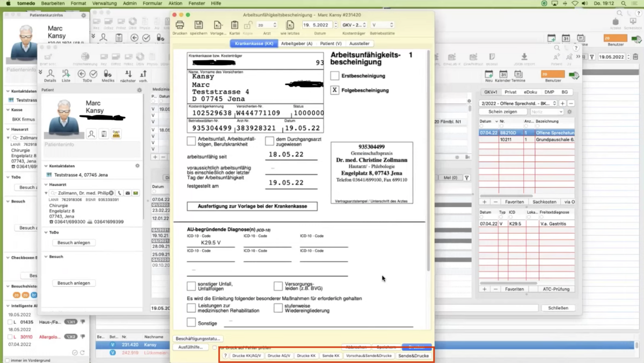Viewport: 644px width, 363px height.
Task: Uncheck the Folgebescheinigung box
Action: point(335,90)
